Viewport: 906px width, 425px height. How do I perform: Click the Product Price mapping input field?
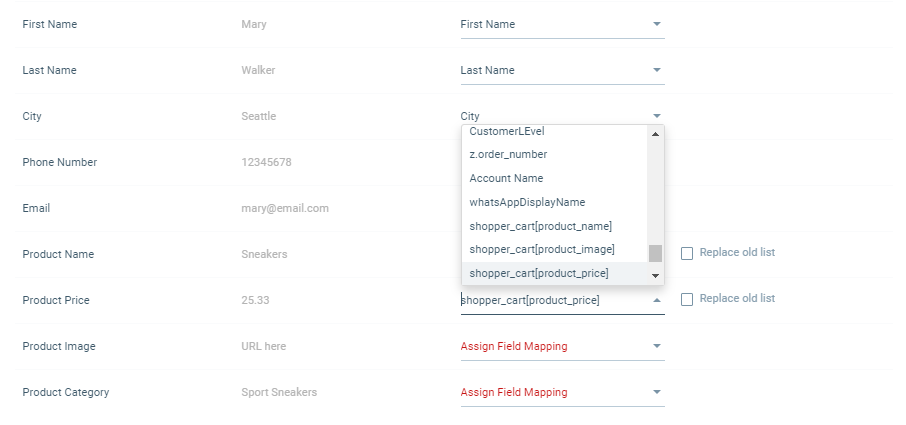coord(550,300)
